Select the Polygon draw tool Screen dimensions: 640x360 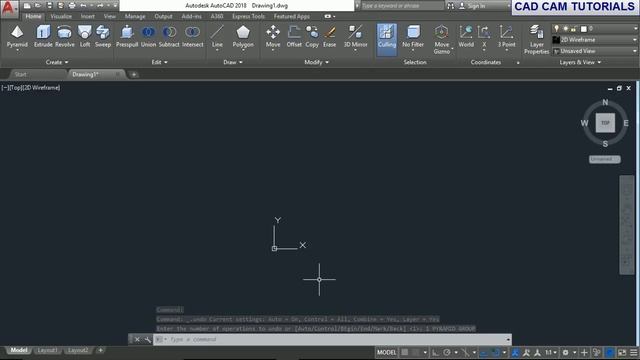(243, 37)
